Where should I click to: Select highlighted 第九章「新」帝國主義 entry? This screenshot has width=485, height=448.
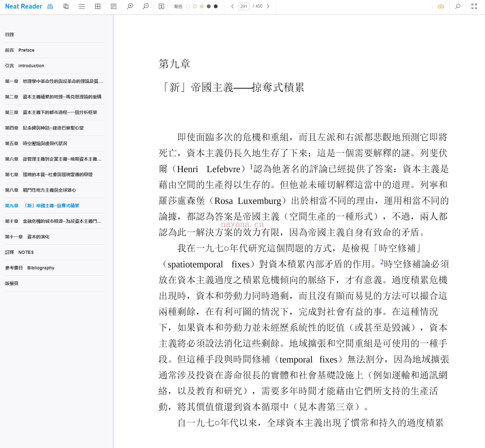(x=54, y=206)
